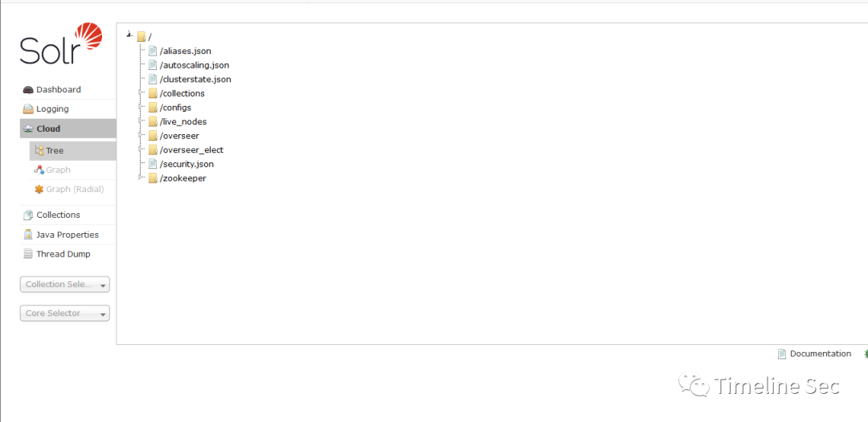Collapse the root / tree node
Viewport: 868px width, 422px height.
coord(129,35)
